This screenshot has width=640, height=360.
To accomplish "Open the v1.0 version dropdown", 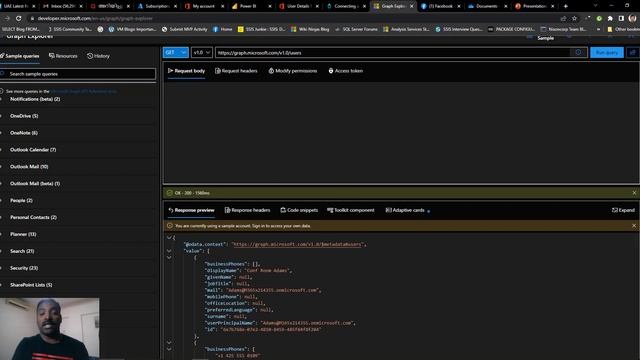I will pos(202,53).
